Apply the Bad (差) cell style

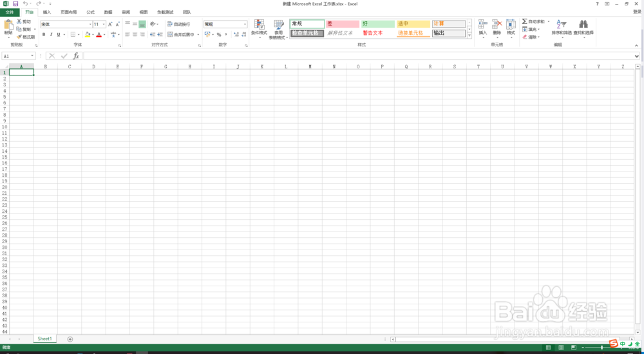[x=342, y=24]
